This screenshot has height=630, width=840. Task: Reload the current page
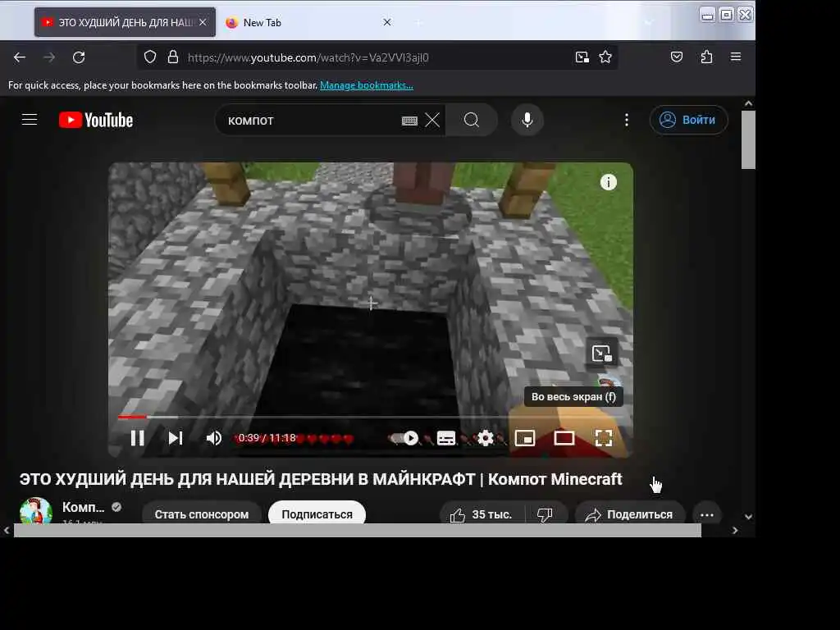79,57
